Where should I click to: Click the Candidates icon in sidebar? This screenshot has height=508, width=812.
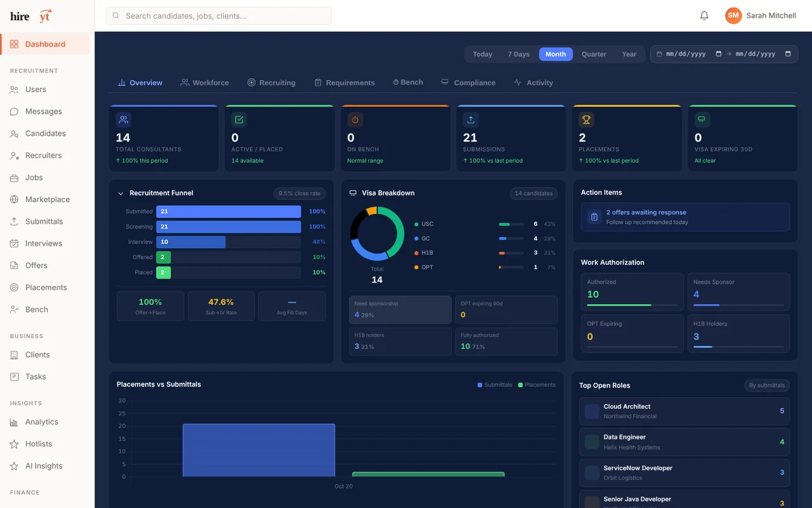coord(14,133)
